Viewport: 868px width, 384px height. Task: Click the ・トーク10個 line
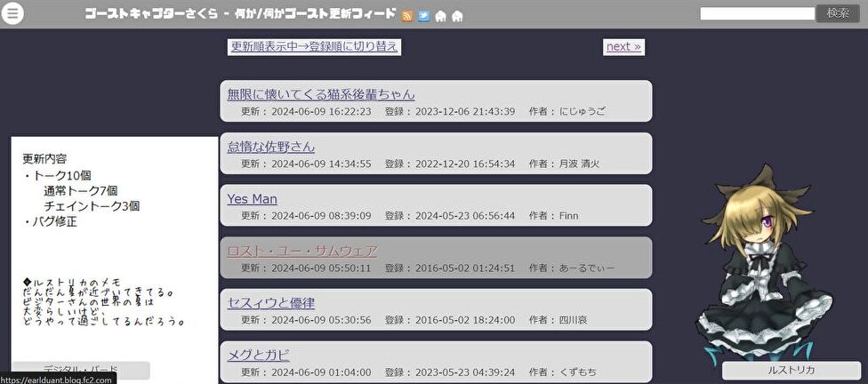click(x=57, y=176)
